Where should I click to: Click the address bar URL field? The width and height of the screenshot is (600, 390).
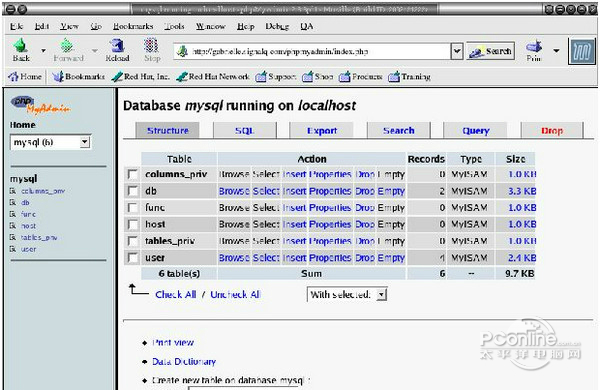[312, 51]
